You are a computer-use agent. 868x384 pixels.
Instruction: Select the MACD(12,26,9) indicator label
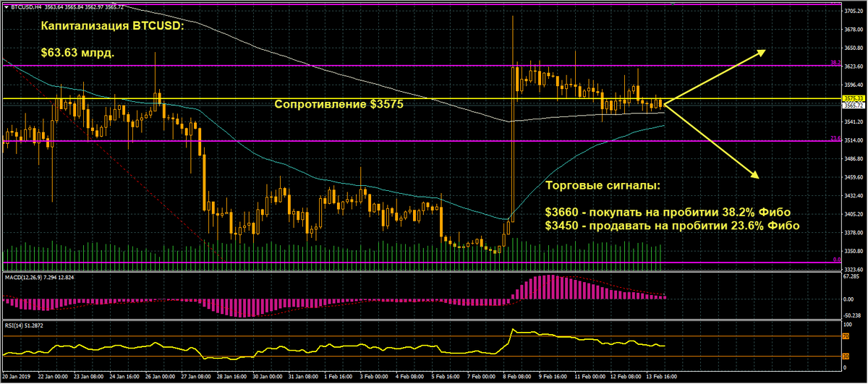[22, 277]
